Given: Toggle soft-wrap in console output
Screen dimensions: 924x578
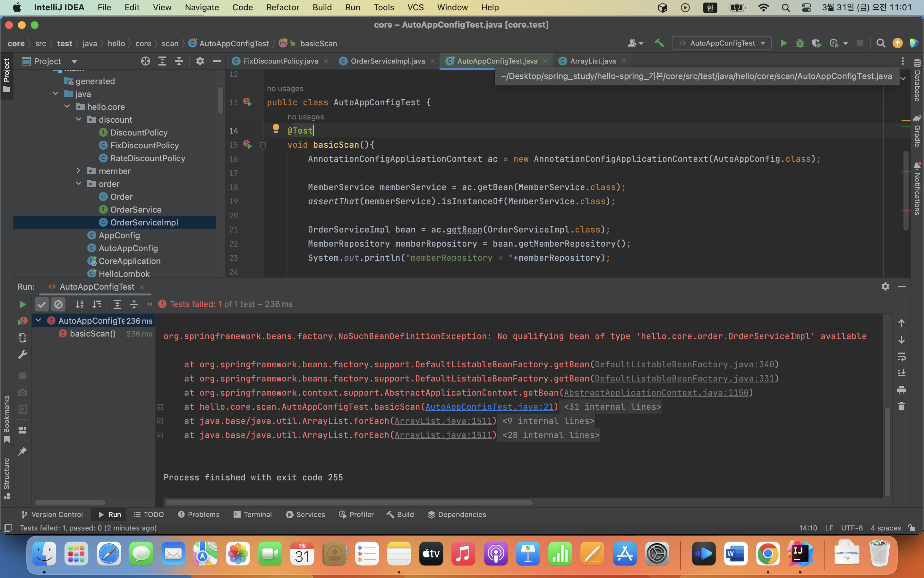Looking at the screenshot, I should 902,357.
